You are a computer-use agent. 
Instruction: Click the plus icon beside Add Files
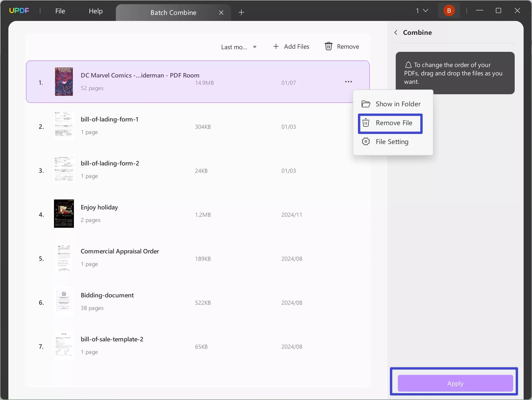[x=276, y=46]
